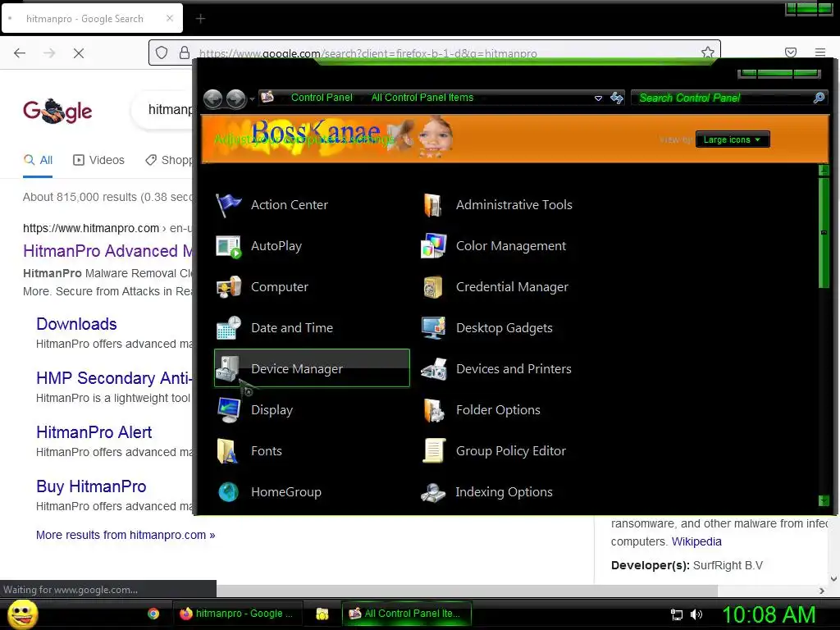840x630 pixels.
Task: Click the Chrome icon on the taskbar
Action: point(153,614)
